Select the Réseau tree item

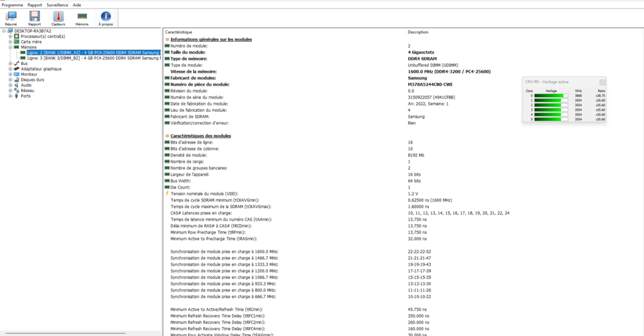(27, 91)
